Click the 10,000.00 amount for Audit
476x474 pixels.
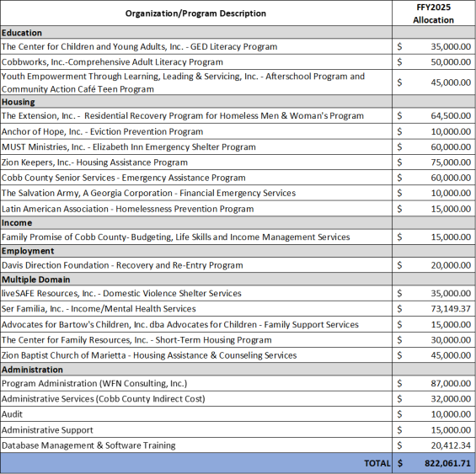tap(451, 414)
